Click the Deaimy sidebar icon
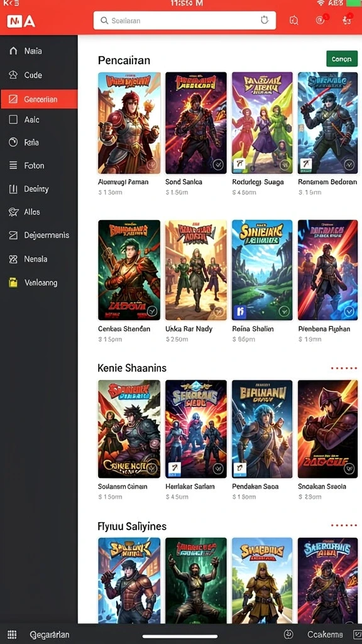 13,189
